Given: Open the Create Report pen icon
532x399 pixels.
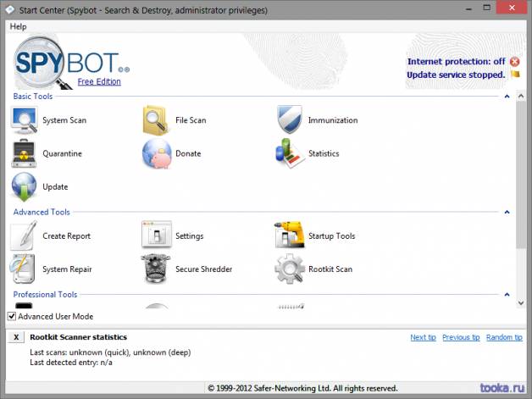Looking at the screenshot, I should (x=24, y=236).
